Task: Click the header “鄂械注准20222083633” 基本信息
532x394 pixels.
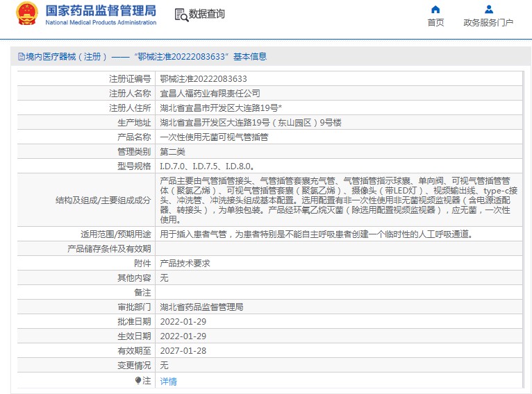Action: coord(201,57)
